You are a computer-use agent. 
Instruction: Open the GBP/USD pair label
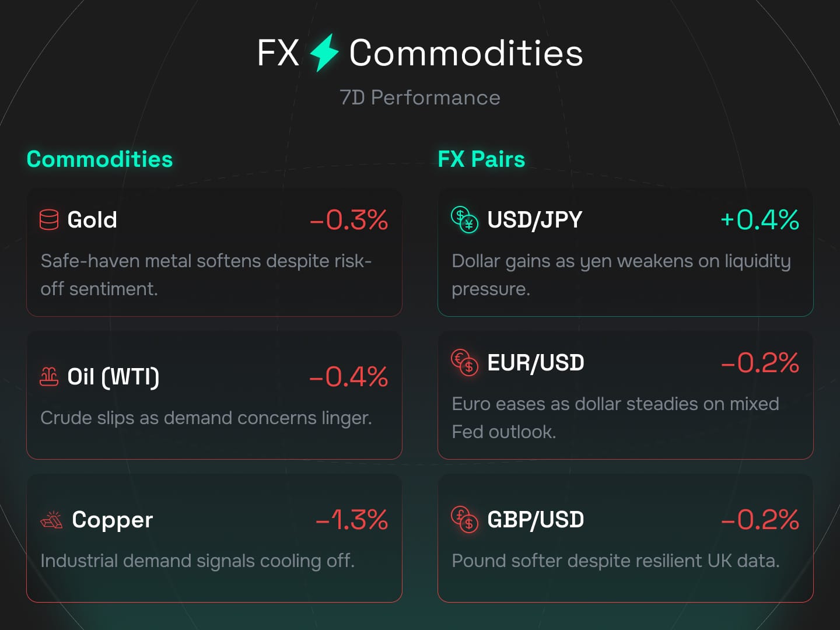pyautogui.click(x=535, y=519)
